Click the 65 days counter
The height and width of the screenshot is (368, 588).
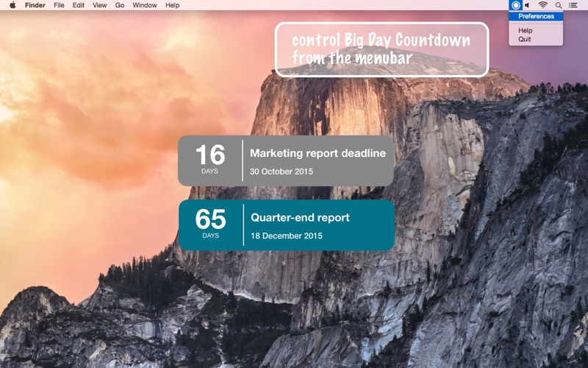coord(210,224)
